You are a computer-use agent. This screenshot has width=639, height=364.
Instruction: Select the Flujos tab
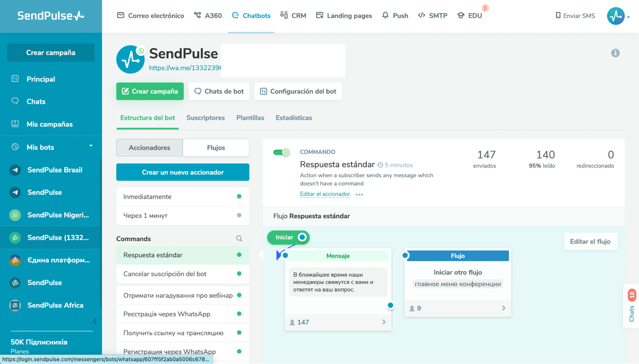point(216,148)
